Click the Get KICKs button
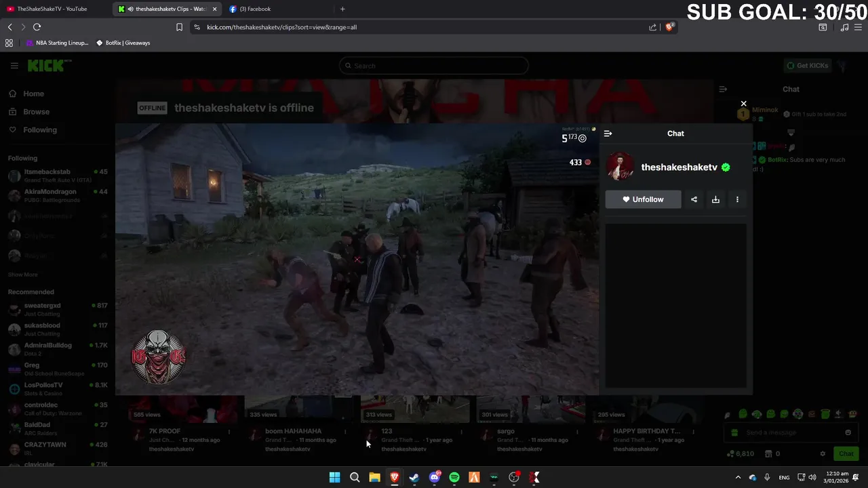This screenshot has width=868, height=488. (x=807, y=66)
